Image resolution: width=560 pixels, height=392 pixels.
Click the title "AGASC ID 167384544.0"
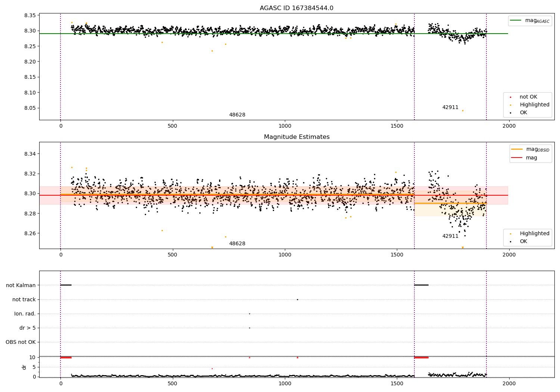(296, 8)
